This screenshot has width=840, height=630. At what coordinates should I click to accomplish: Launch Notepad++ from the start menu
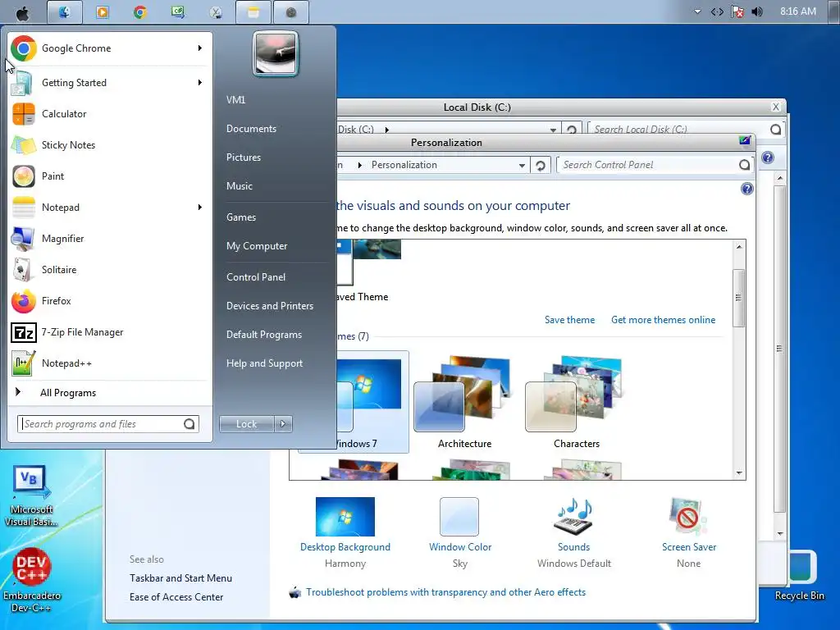pos(109,363)
